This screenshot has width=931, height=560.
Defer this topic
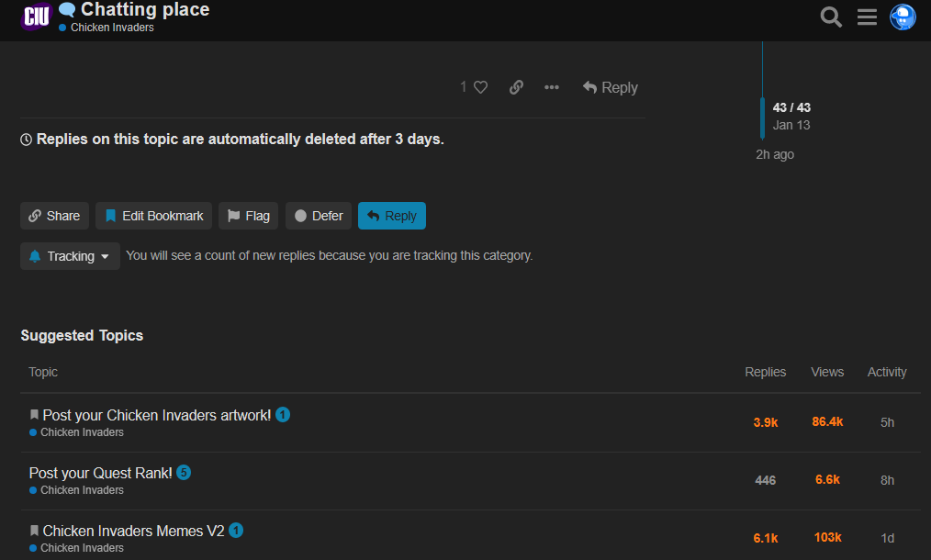click(x=318, y=216)
